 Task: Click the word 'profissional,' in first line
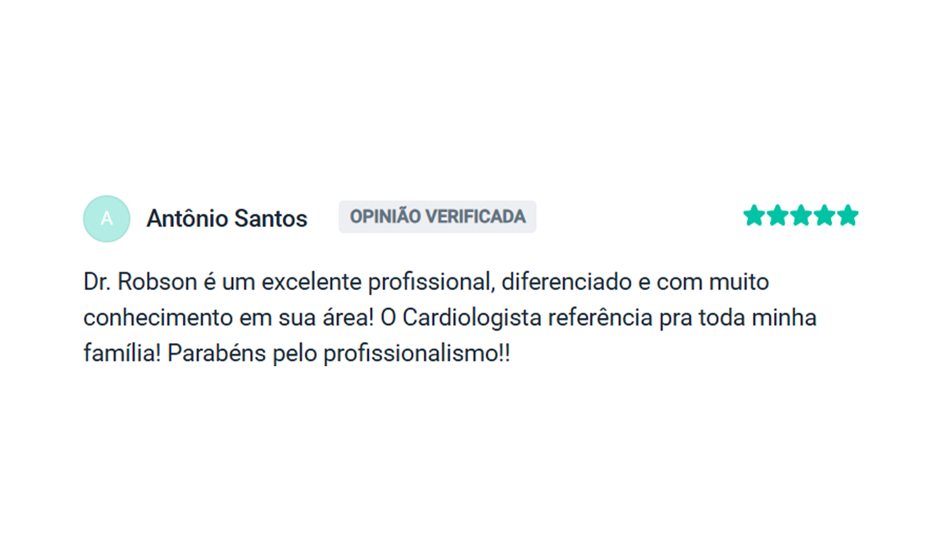[x=431, y=282]
